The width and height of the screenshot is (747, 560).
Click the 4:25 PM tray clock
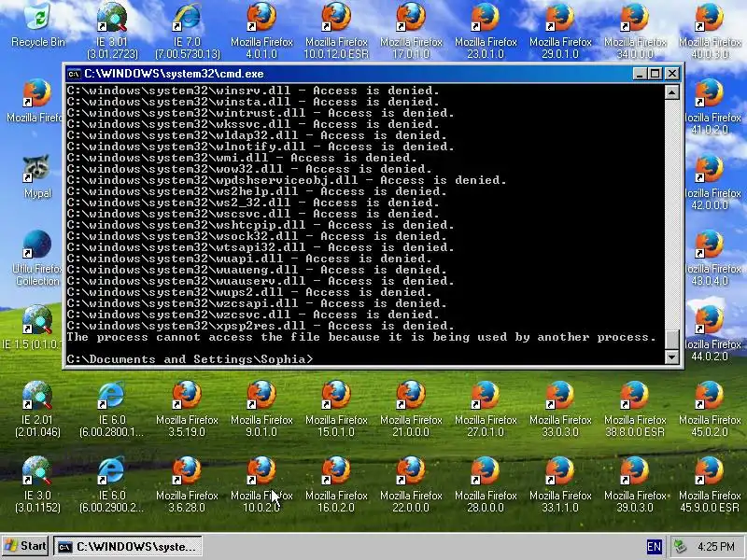tap(715, 546)
